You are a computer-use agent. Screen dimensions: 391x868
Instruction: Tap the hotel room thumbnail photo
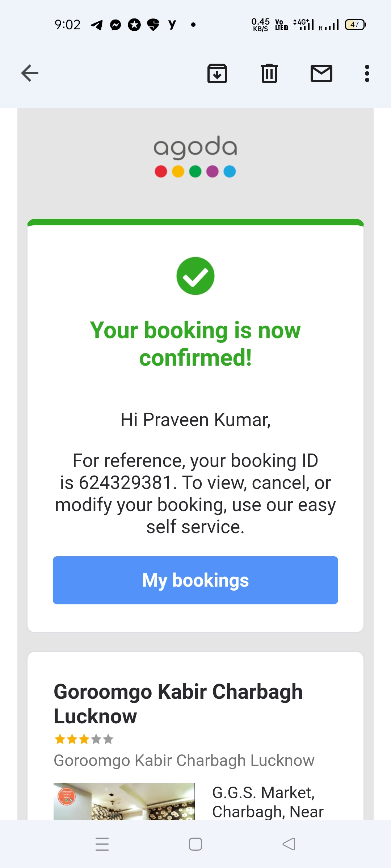[x=124, y=801]
